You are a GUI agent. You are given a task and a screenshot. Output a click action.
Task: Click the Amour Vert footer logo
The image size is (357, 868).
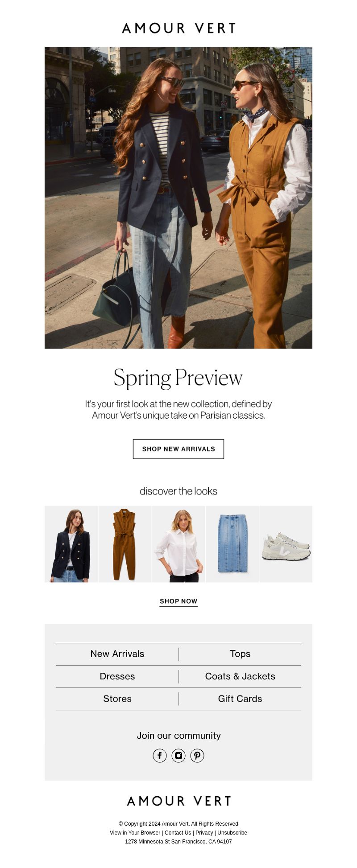178,801
